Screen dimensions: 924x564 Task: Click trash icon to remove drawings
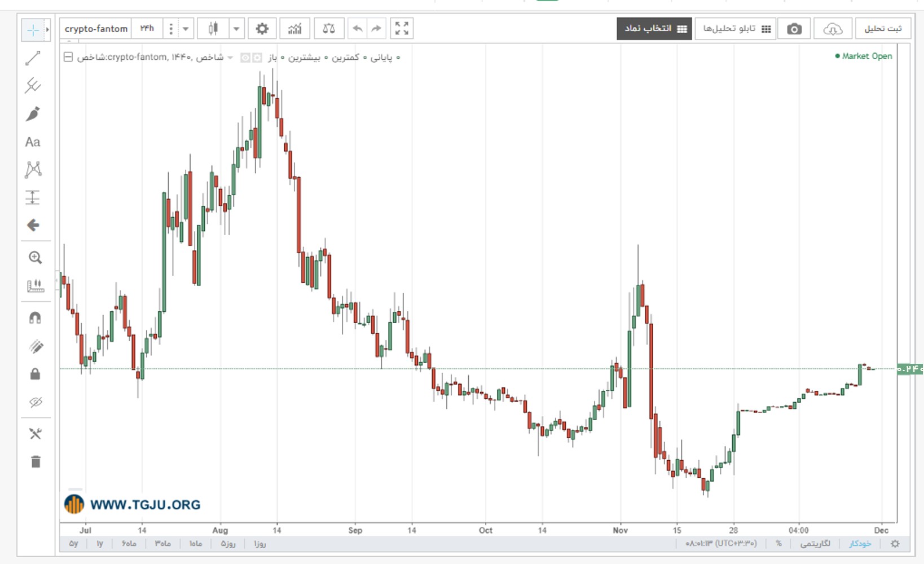36,461
